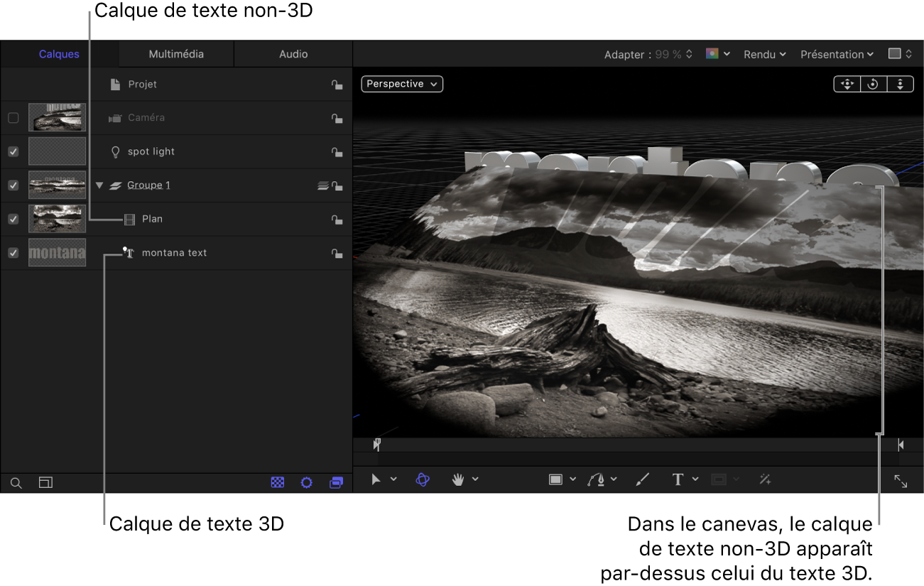Select the Text tool

678,480
